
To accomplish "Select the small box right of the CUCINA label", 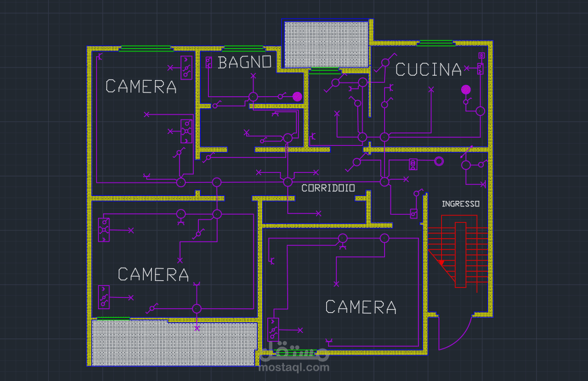I will coord(481,69).
